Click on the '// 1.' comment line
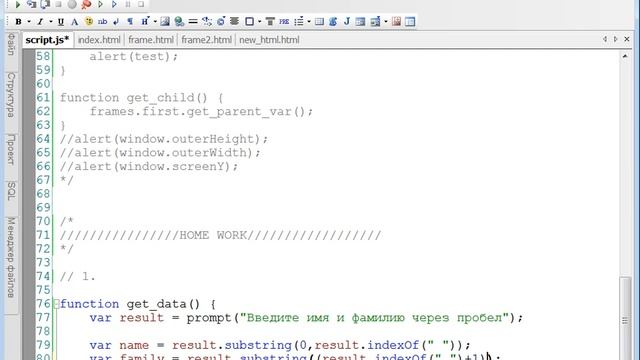This screenshot has width=640, height=360. pyautogui.click(x=78, y=277)
